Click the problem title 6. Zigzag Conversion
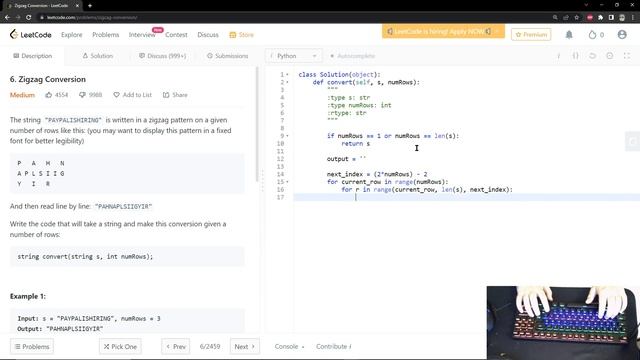Image resolution: width=640 pixels, height=360 pixels. pos(48,79)
